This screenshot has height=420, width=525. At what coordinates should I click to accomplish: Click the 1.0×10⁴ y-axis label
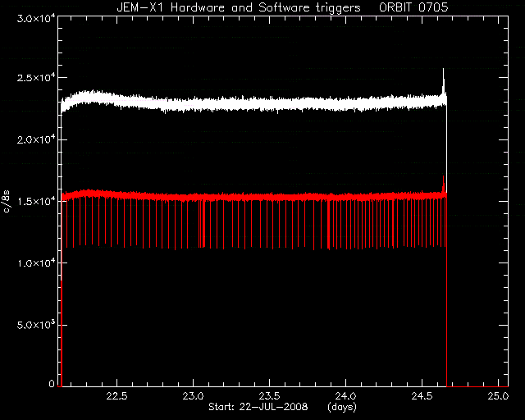(x=36, y=263)
